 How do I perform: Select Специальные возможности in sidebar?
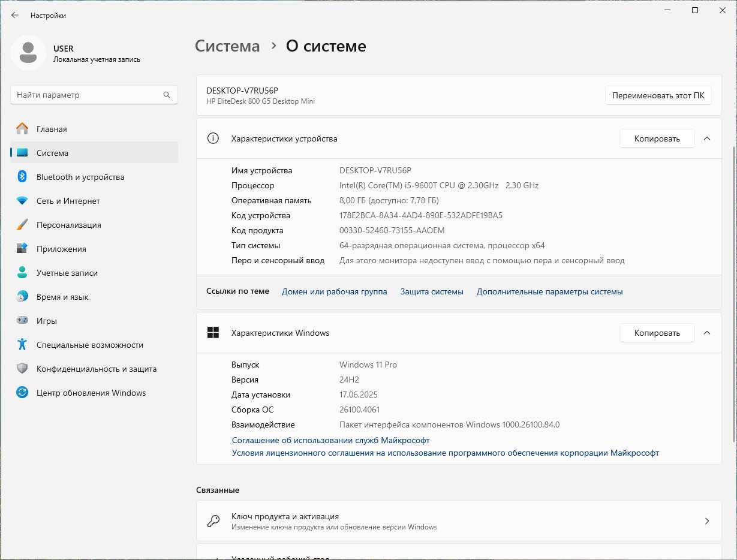click(x=94, y=345)
